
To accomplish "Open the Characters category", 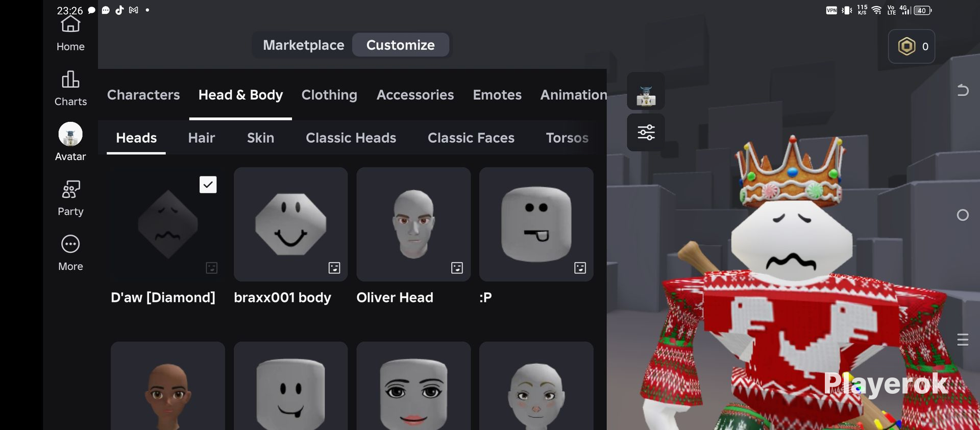I will (x=143, y=95).
